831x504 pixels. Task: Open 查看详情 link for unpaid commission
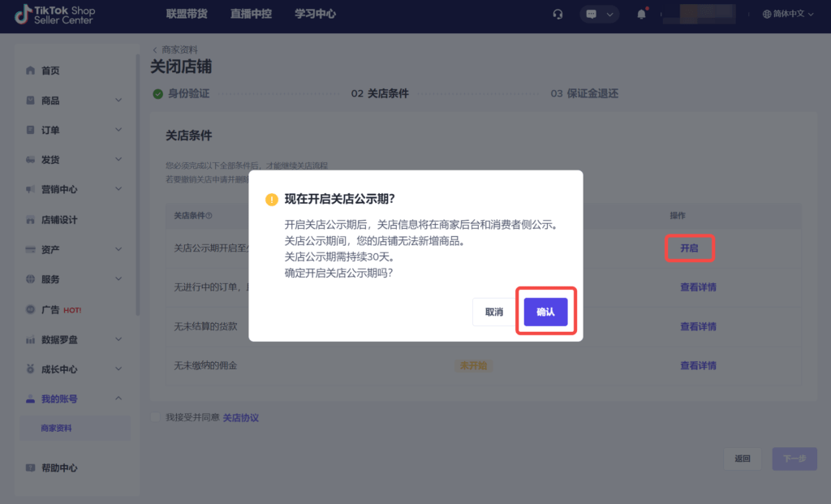point(700,365)
